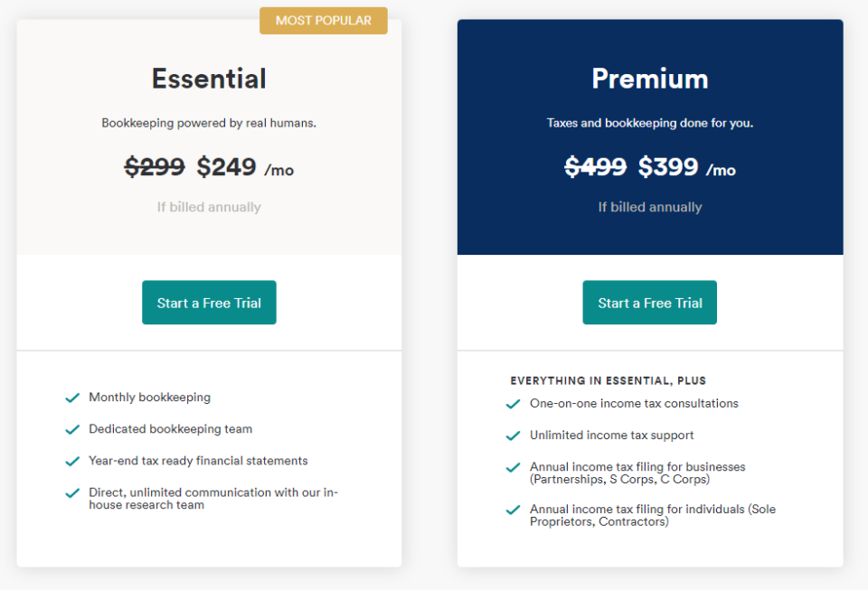The height and width of the screenshot is (590, 868).
Task: Select the crossed-out $299 price
Action: pyautogui.click(x=154, y=167)
